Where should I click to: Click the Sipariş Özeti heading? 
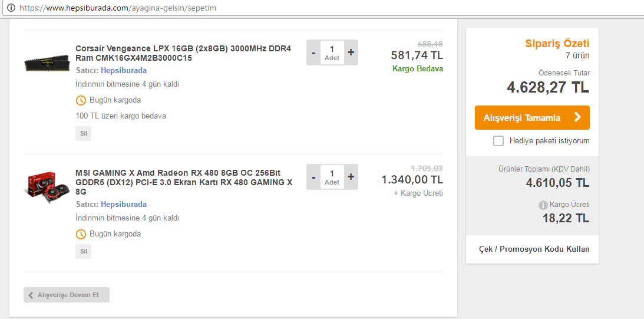point(557,44)
